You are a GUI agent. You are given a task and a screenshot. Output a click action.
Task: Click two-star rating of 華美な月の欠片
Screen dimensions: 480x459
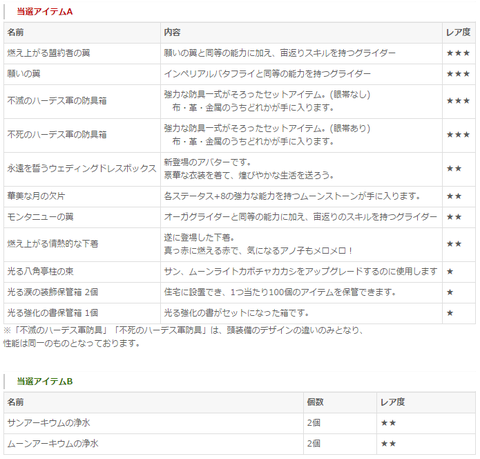coord(454,196)
